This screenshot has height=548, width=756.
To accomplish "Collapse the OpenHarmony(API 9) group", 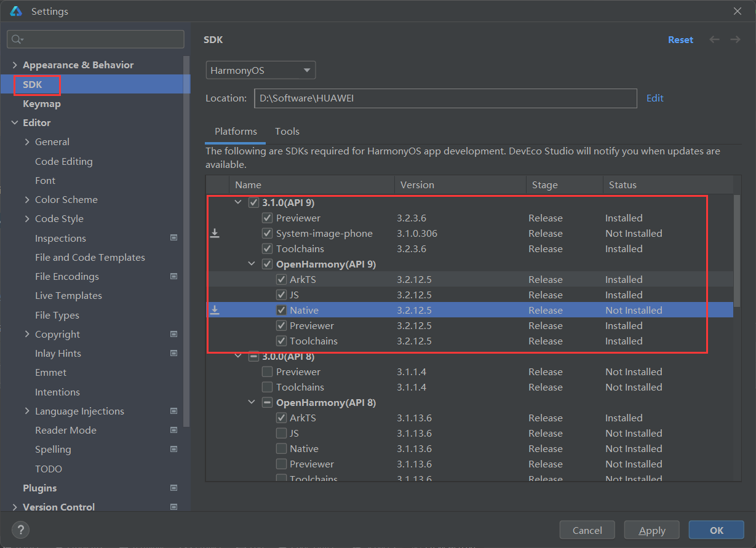I will (252, 264).
